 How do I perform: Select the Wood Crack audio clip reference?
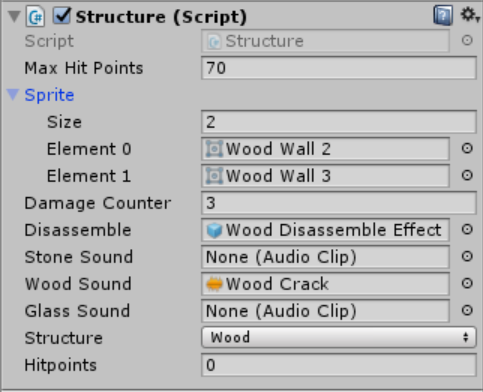(x=325, y=284)
